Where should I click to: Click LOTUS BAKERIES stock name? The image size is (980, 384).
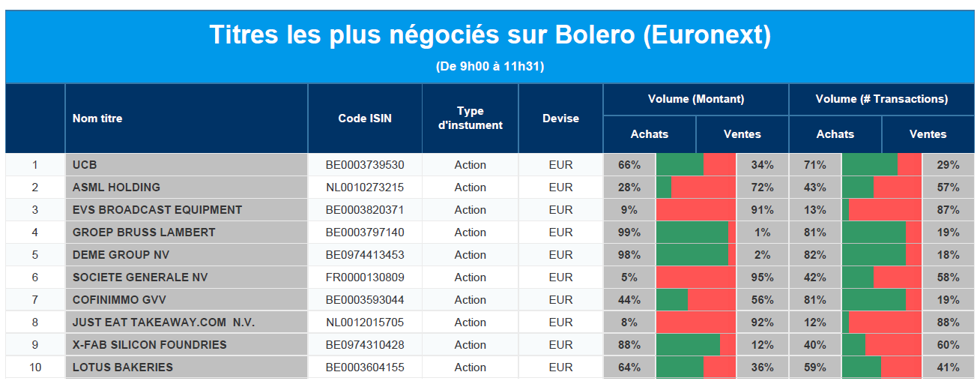(123, 367)
